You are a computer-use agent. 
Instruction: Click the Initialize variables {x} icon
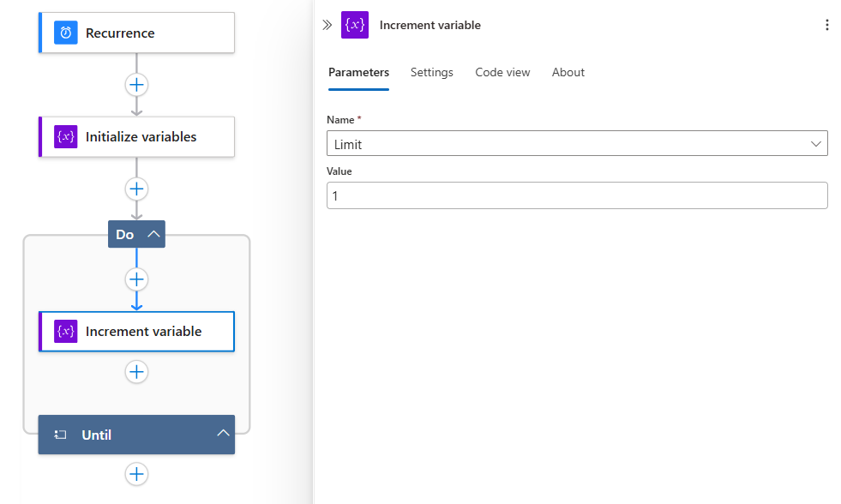66,136
